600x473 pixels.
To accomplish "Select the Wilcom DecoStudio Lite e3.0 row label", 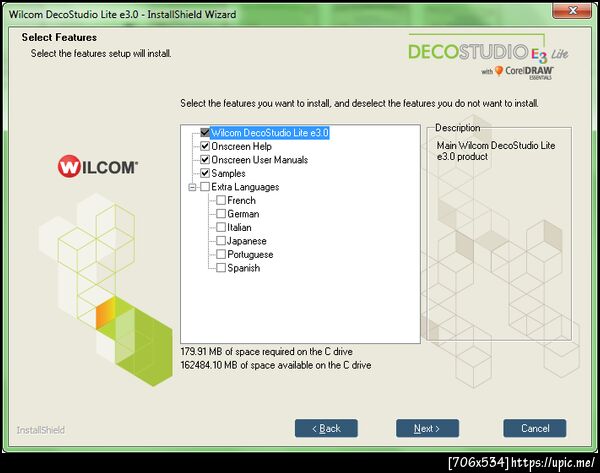I will 270,133.
